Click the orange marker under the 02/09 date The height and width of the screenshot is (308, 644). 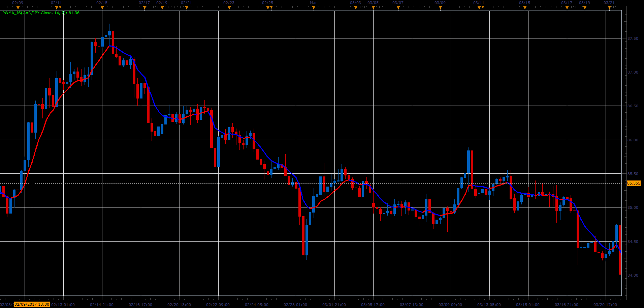tap(18, 7)
